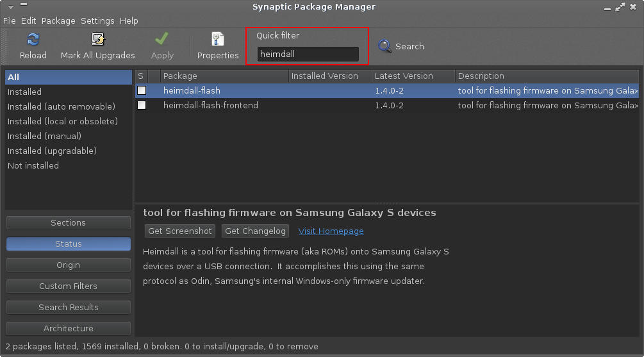Select the Not installed status filter

point(33,165)
